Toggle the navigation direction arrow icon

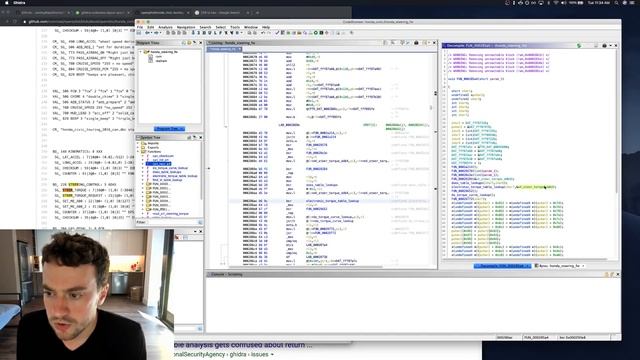tap(193, 33)
